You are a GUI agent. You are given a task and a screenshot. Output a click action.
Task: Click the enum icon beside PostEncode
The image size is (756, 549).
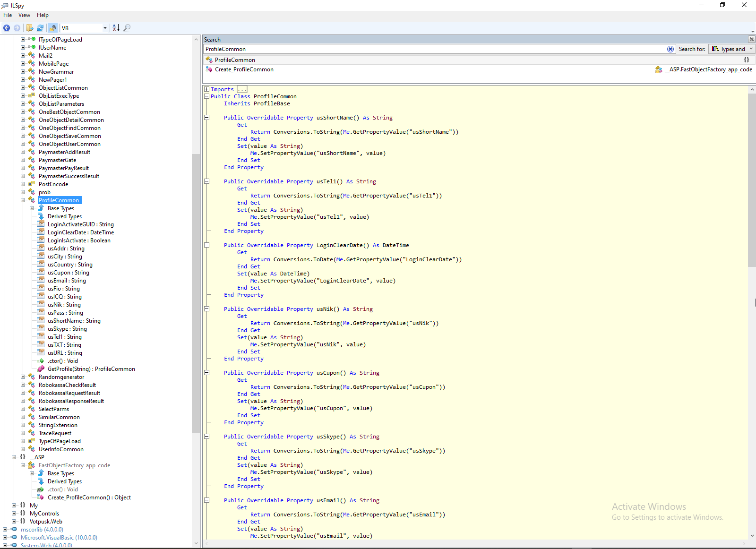click(32, 184)
